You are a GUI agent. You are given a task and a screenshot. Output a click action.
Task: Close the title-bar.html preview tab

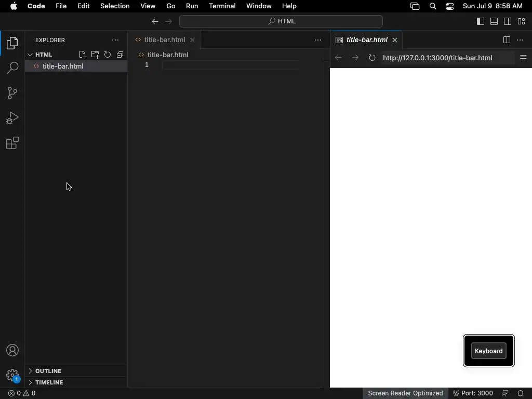(x=395, y=40)
